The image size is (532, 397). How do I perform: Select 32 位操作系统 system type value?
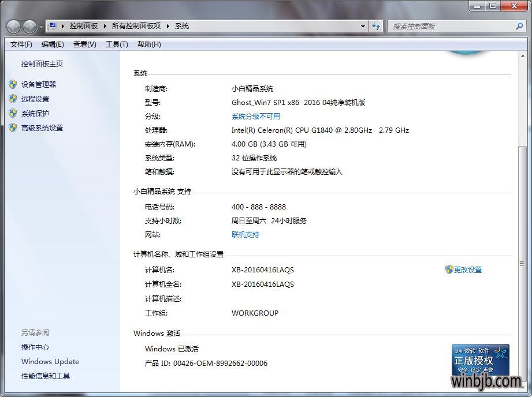[254, 158]
